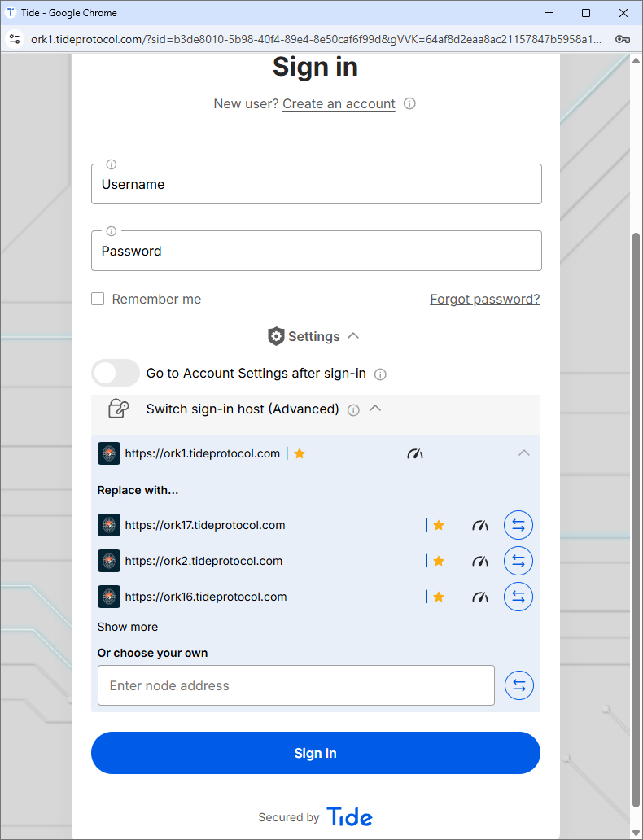Maximize the Chrome window
This screenshot has width=643, height=840.
point(586,13)
